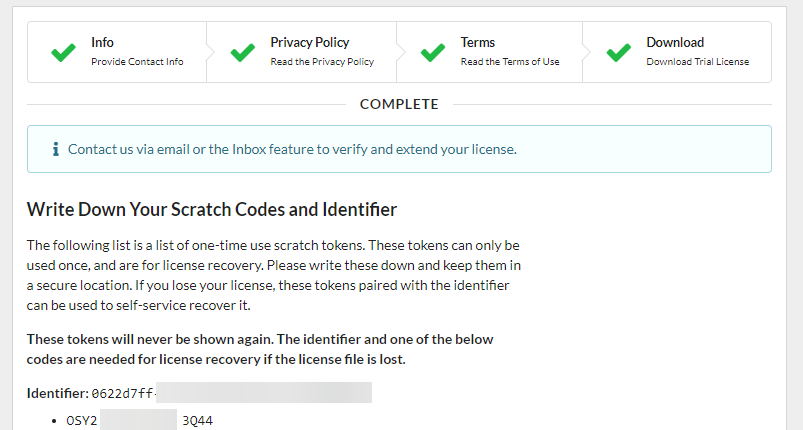Click the Scratch Codes and Identifier heading

pyautogui.click(x=211, y=209)
